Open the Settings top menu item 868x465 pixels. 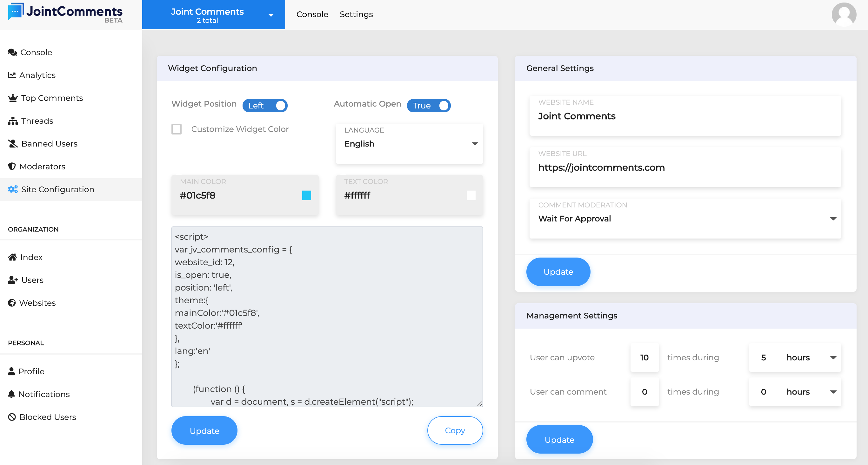tap(356, 15)
